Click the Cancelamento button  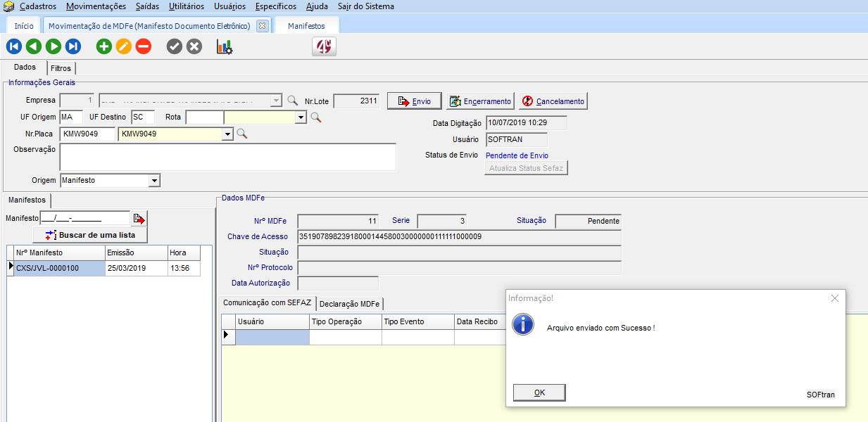(553, 101)
